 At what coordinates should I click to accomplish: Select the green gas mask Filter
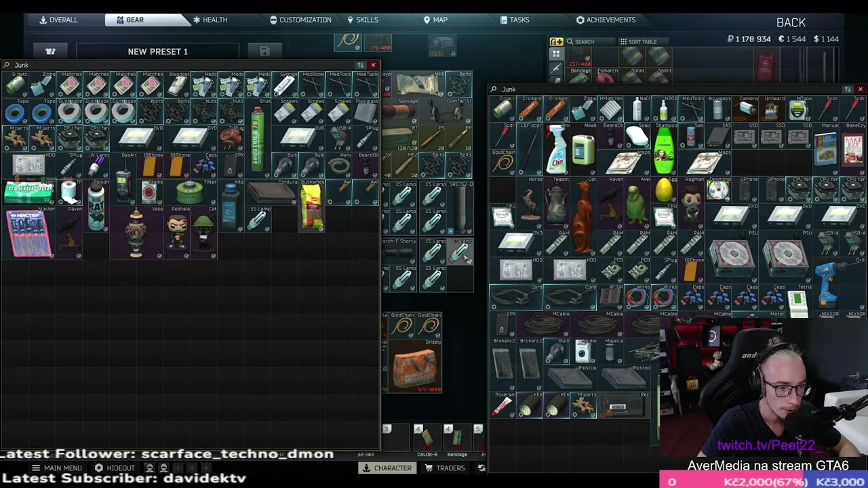(191, 193)
